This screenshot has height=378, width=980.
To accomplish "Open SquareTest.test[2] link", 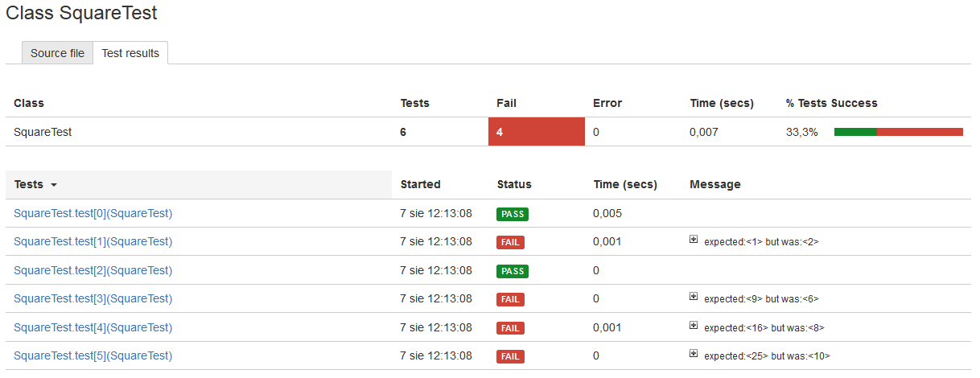I will click(x=93, y=270).
